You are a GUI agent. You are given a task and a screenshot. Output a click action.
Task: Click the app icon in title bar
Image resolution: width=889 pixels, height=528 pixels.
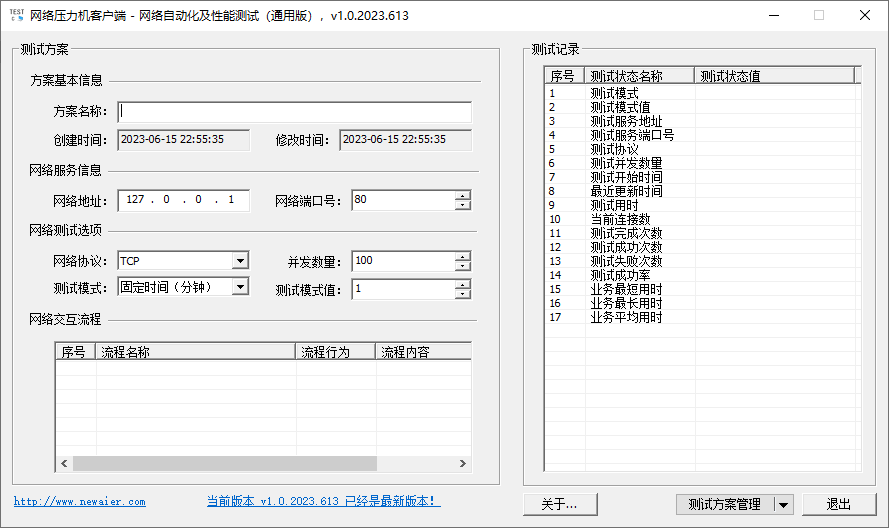17,15
